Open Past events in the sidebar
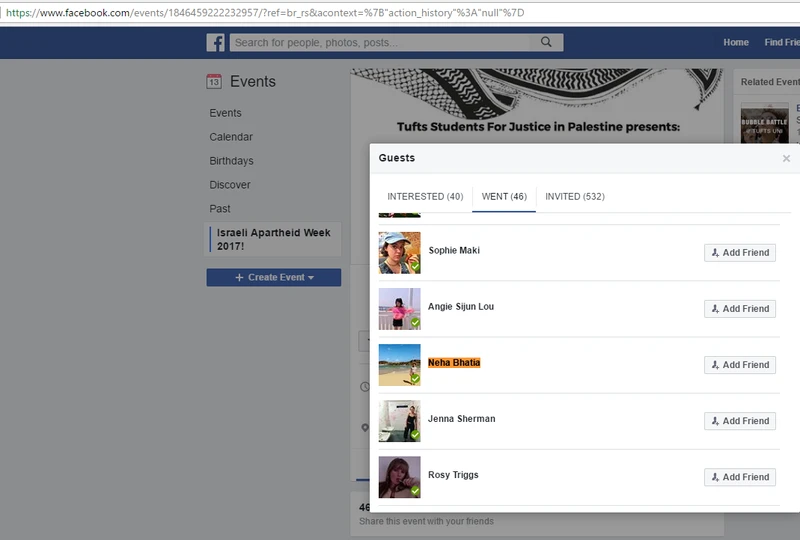This screenshot has width=800, height=540. pos(219,209)
